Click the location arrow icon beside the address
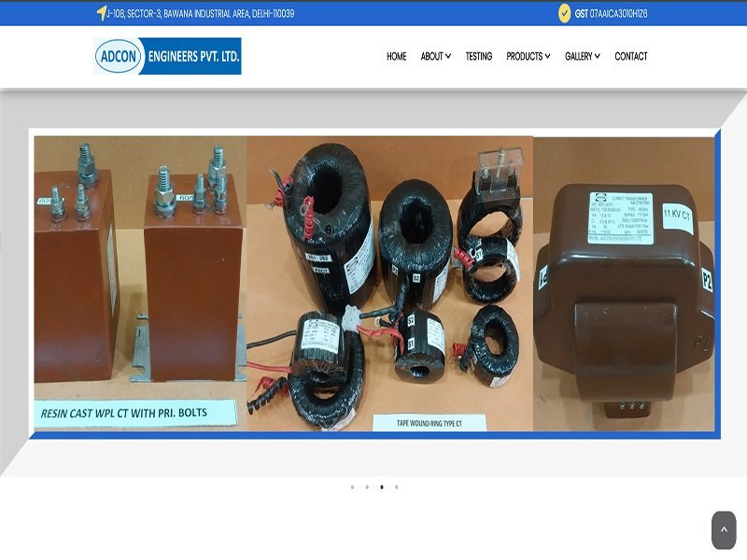Image resolution: width=747 pixels, height=560 pixels. [x=101, y=13]
